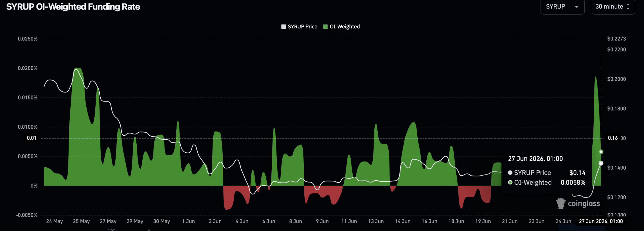Click the chart title SYRUP OI-Weighted Funding Rate
The height and width of the screenshot is (231, 644).
(x=73, y=7)
